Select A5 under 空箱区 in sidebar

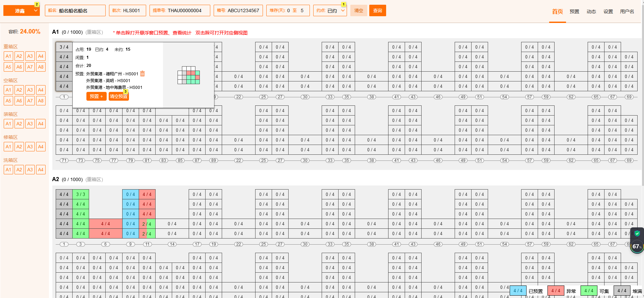pyautogui.click(x=8, y=101)
